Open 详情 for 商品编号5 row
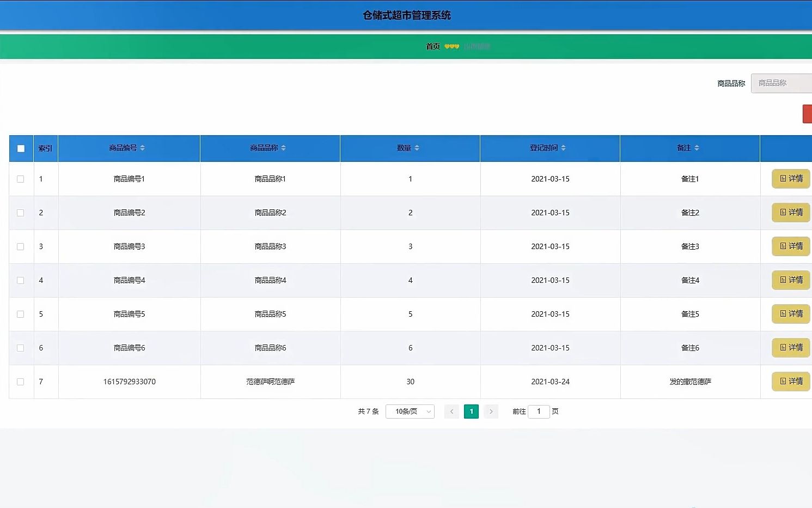812x508 pixels. (x=790, y=314)
